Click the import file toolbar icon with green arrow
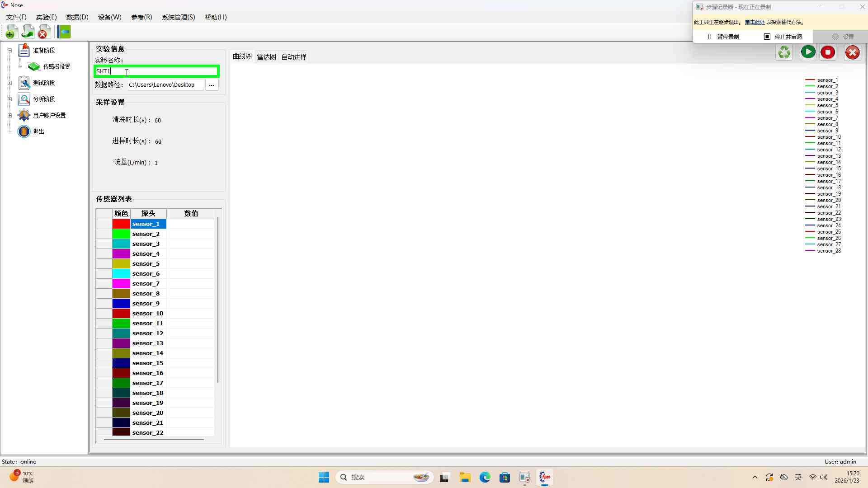868x488 pixels. pos(28,32)
